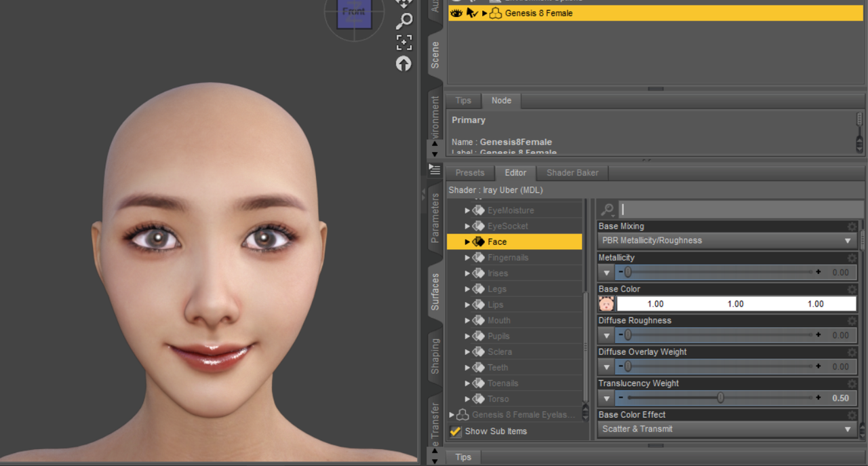
Task: Click the Torso surface icon
Action: point(478,399)
